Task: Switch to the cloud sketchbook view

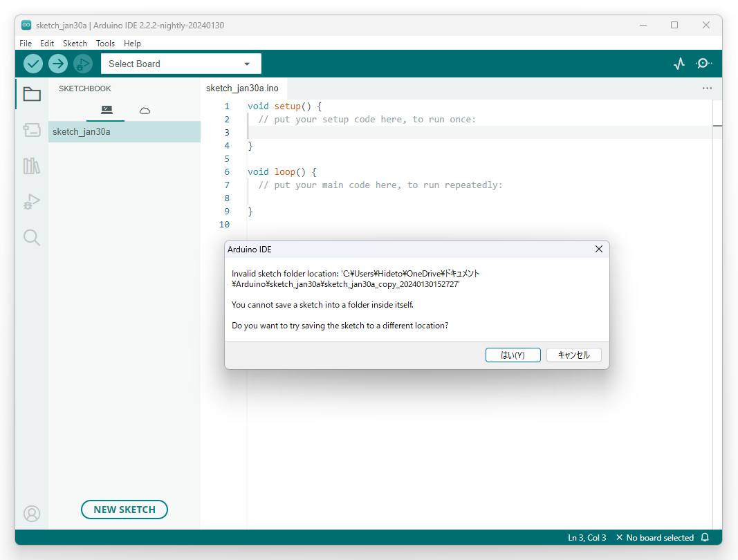Action: 145,109
